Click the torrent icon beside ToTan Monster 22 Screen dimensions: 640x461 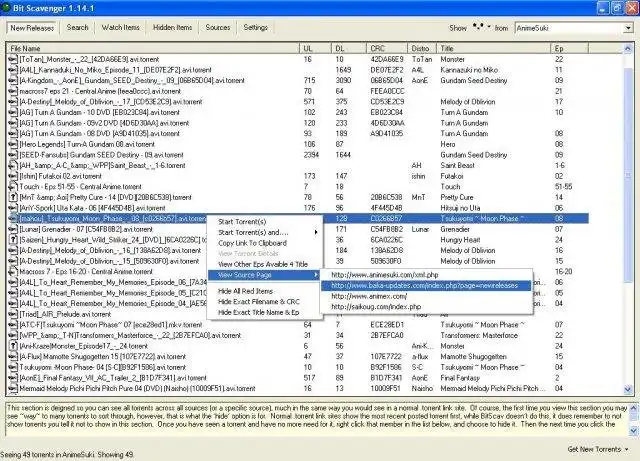tap(13, 59)
